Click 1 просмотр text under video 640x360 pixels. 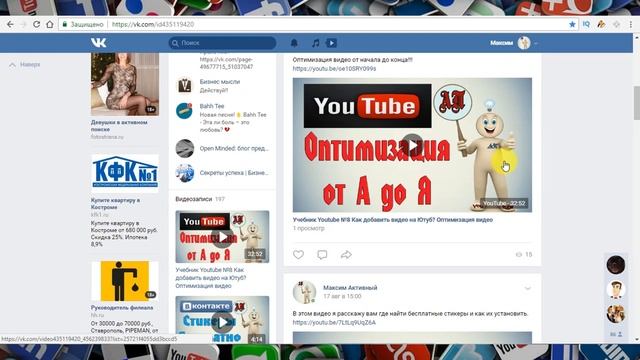click(309, 229)
